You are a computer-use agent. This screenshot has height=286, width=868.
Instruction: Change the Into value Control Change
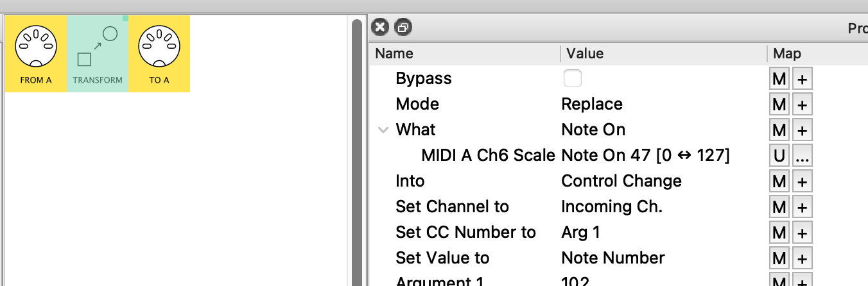click(621, 181)
